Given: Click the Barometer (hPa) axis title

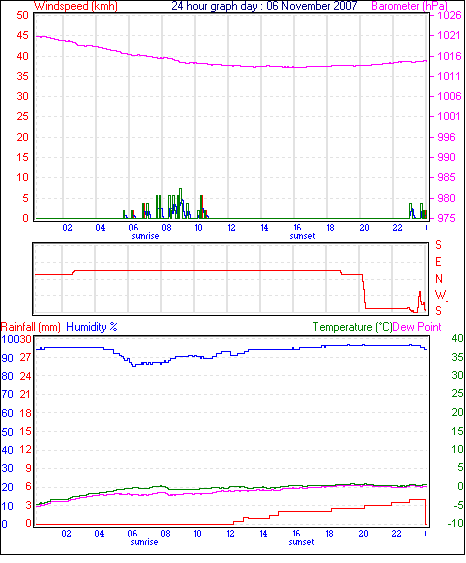Looking at the screenshot, I should (x=409, y=6).
